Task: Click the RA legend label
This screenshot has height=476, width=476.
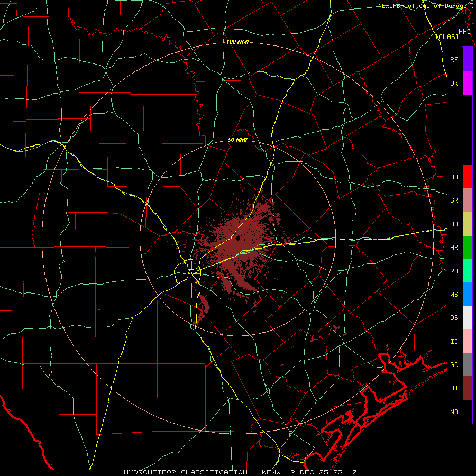Action: (454, 271)
